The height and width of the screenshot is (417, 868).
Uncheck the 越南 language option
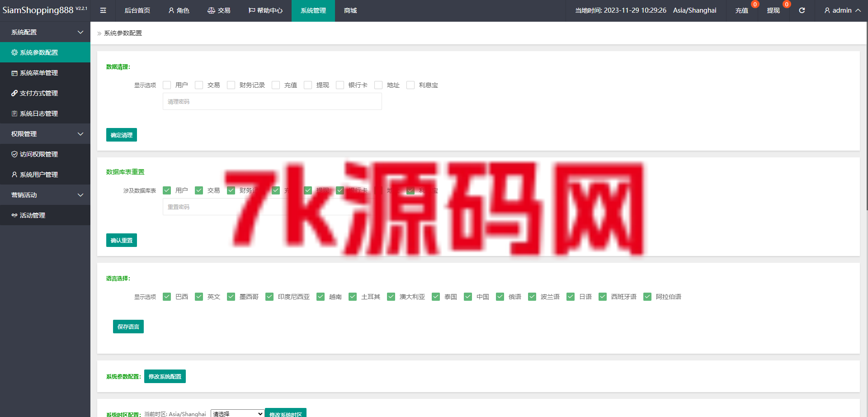[x=321, y=297]
